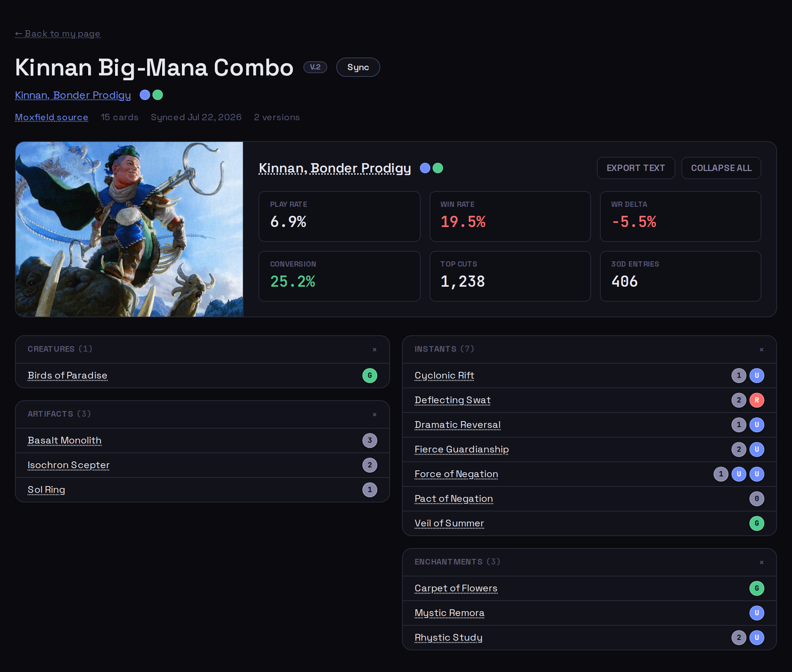Click the green G mana icon on Carpet of Flowers
Viewport: 792px width, 672px height.
[x=757, y=588]
